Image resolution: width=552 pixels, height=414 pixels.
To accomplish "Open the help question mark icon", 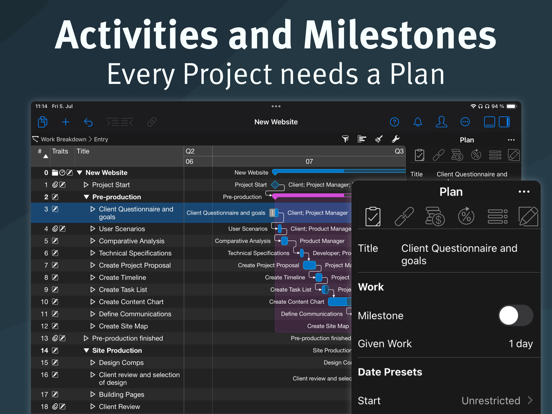I will (x=394, y=122).
